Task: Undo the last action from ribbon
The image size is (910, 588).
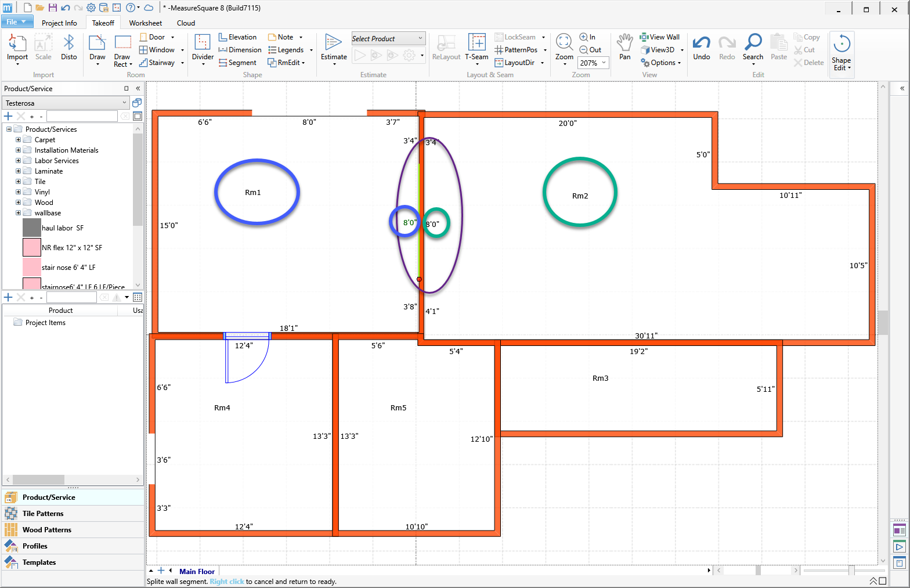Action: (x=702, y=47)
